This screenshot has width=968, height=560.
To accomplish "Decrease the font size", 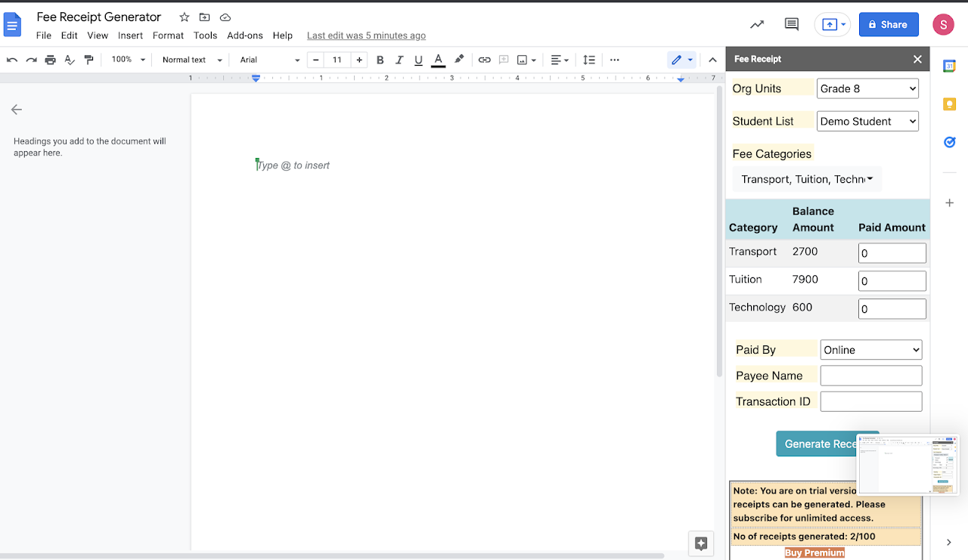I will tap(315, 60).
